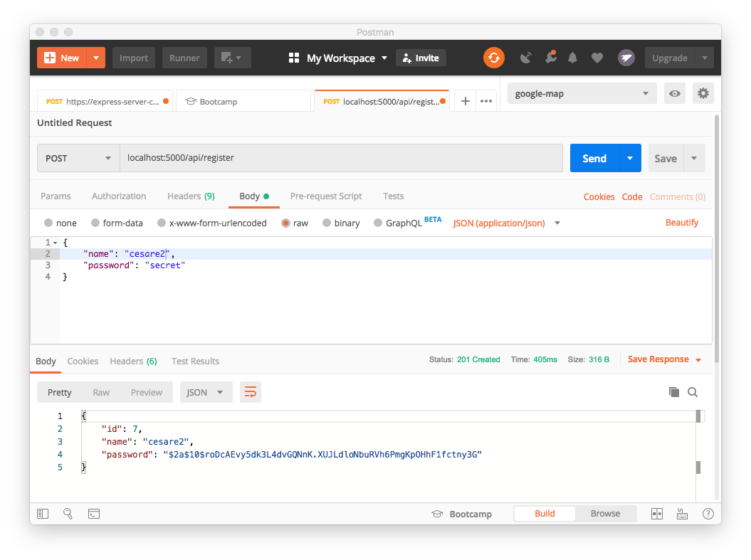The width and height of the screenshot is (751, 560).
Task: Open Find and Replace icon in status bar
Action: tap(68, 514)
